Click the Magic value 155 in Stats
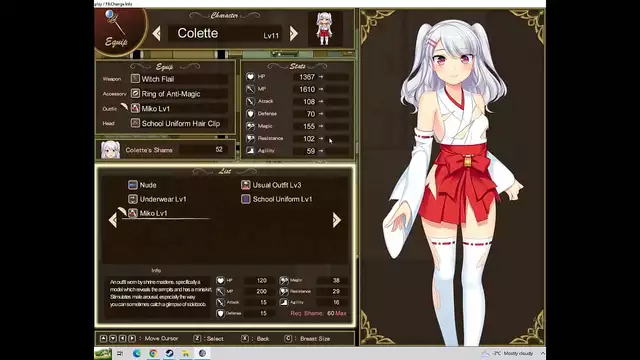Viewport: 640px width, 360px height. 309,126
